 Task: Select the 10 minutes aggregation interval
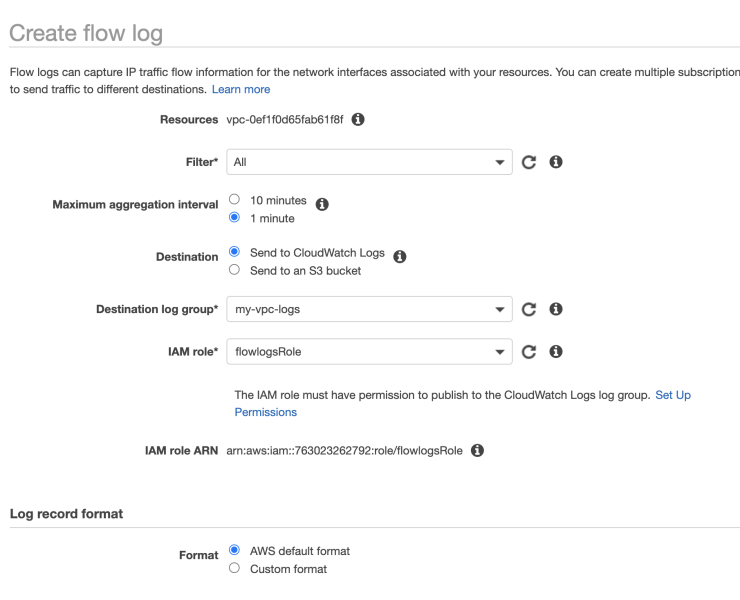coord(234,199)
